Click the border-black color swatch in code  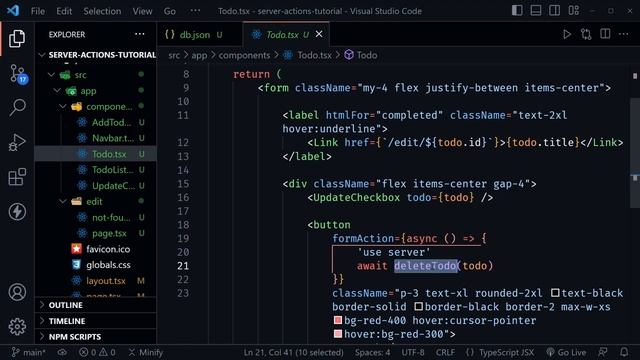[418, 307]
